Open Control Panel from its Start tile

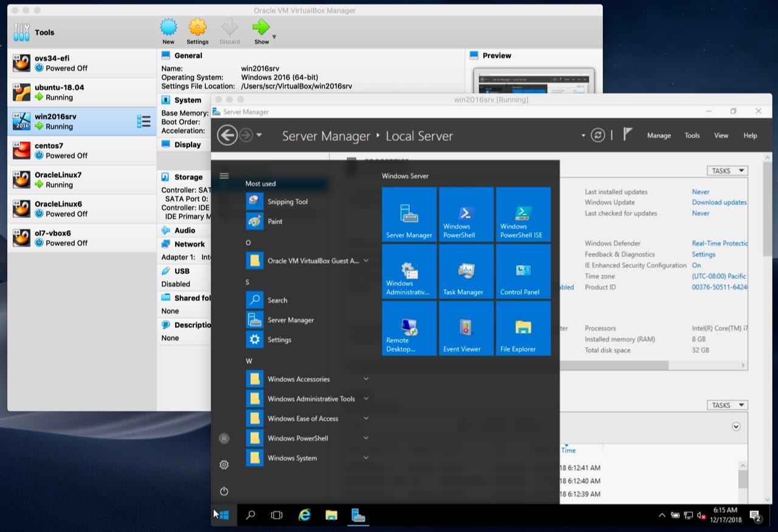point(523,271)
